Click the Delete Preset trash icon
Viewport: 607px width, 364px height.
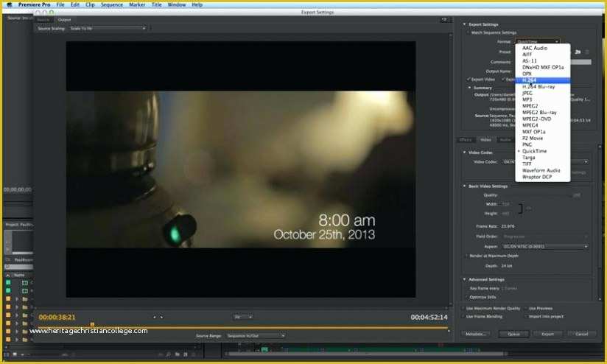(x=587, y=52)
